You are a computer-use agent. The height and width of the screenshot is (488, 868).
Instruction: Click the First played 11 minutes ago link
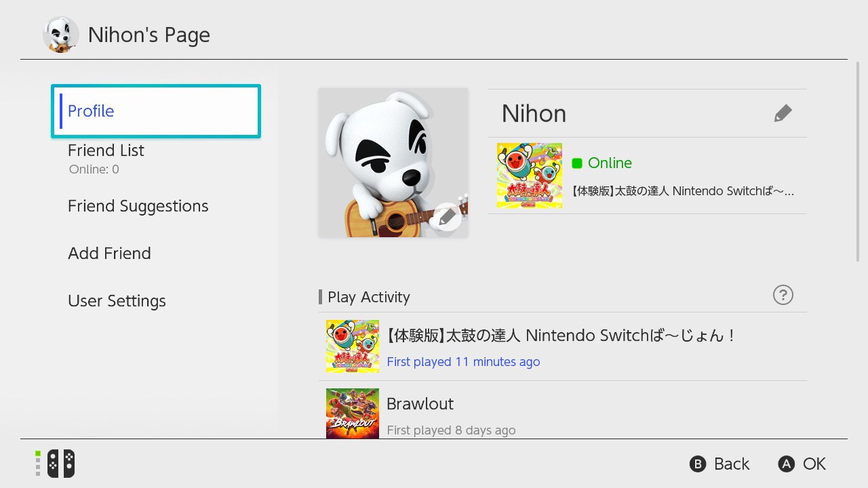[x=463, y=362]
